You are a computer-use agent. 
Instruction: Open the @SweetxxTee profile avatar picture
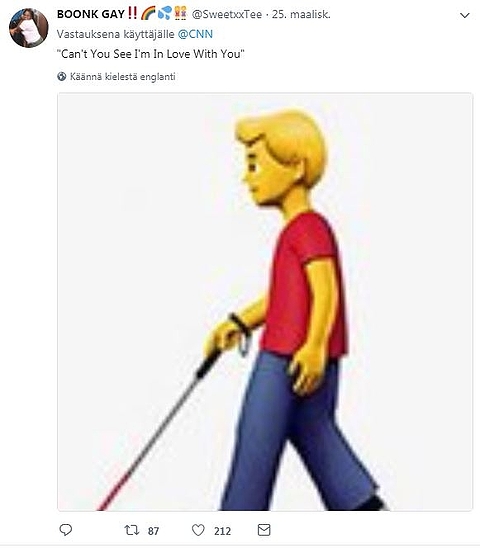[28, 28]
